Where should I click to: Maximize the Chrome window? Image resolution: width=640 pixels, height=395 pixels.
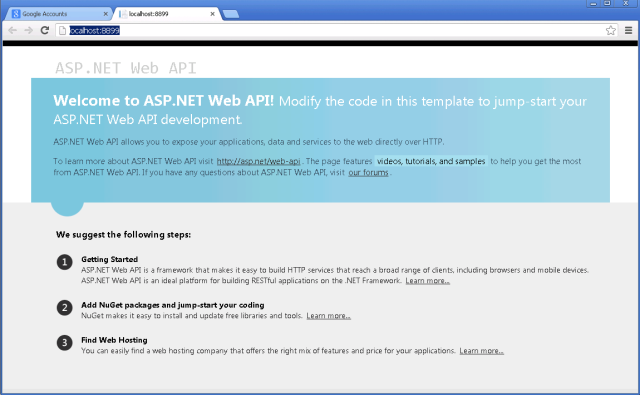[x=607, y=3]
